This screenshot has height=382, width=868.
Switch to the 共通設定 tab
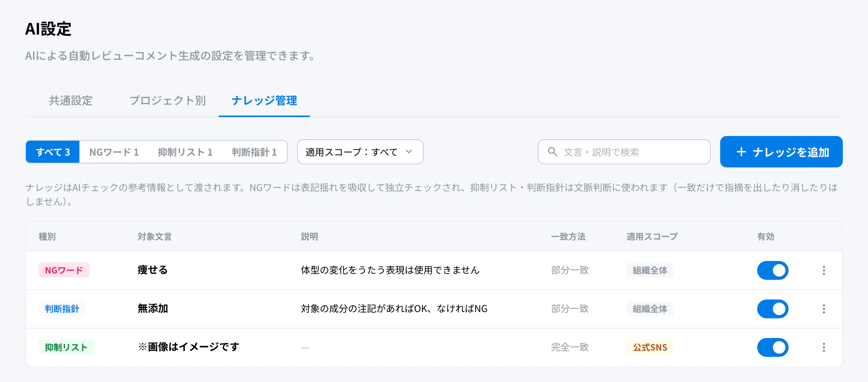coord(71,101)
